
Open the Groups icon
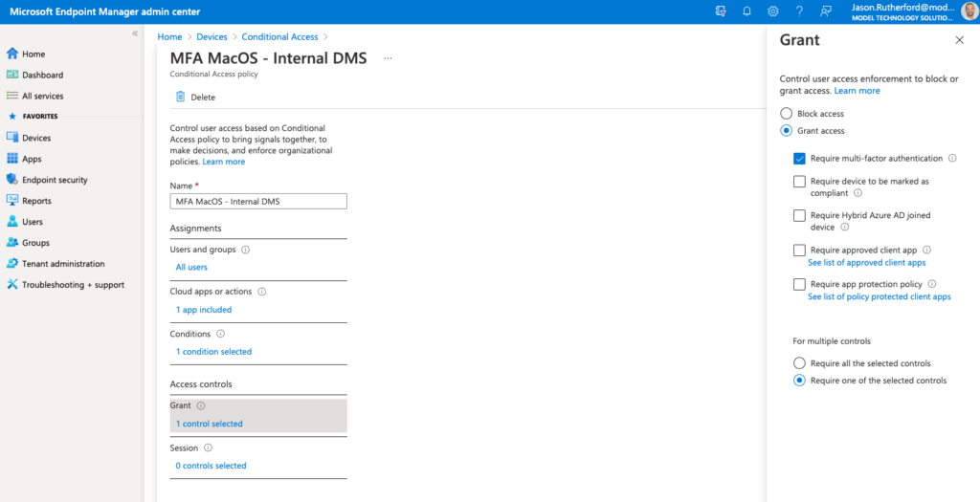[11, 242]
